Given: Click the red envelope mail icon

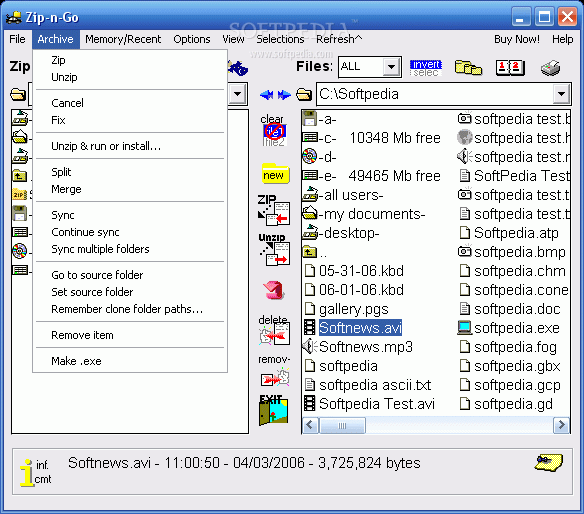Looking at the screenshot, I should click(274, 290).
